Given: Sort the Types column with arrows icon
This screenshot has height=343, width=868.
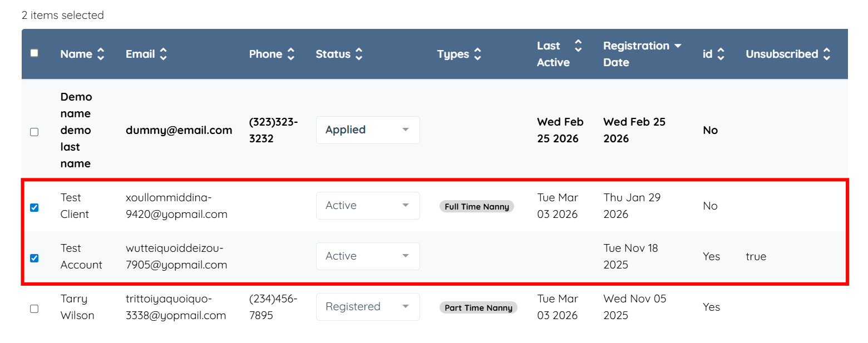Looking at the screenshot, I should (477, 54).
